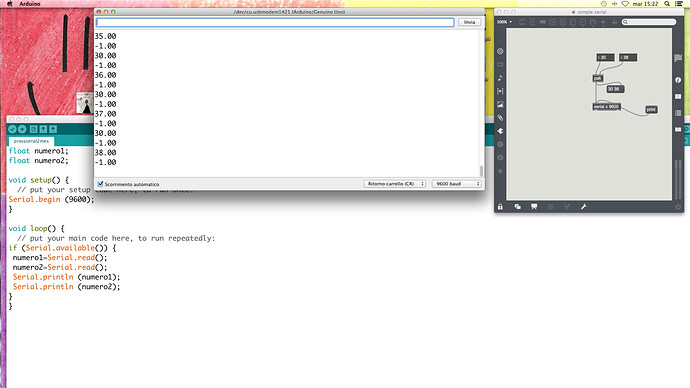Image resolution: width=690 pixels, height=388 pixels.
Task: Click the '38.00' serial output line
Action: (x=106, y=152)
